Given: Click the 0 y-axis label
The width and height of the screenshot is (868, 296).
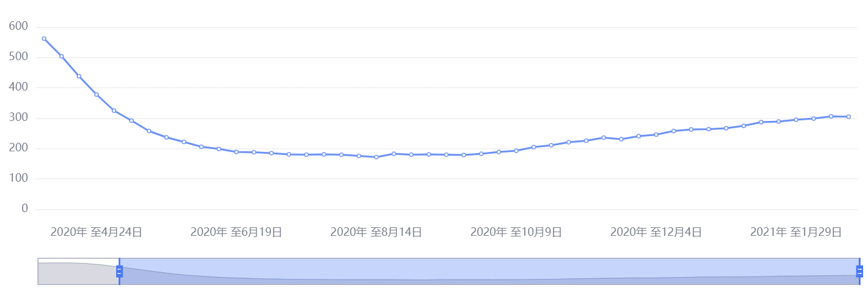Looking at the screenshot, I should 25,208.
